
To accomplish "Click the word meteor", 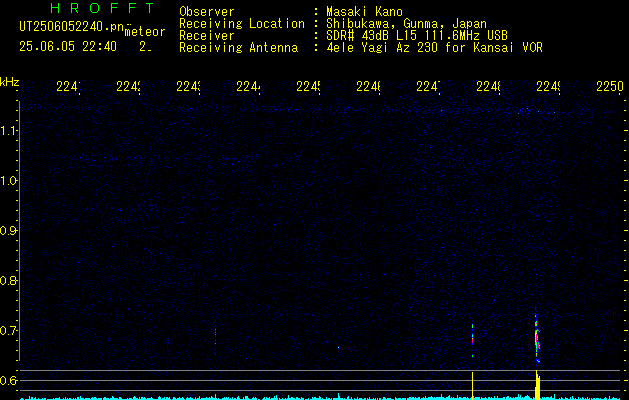I will point(145,32).
